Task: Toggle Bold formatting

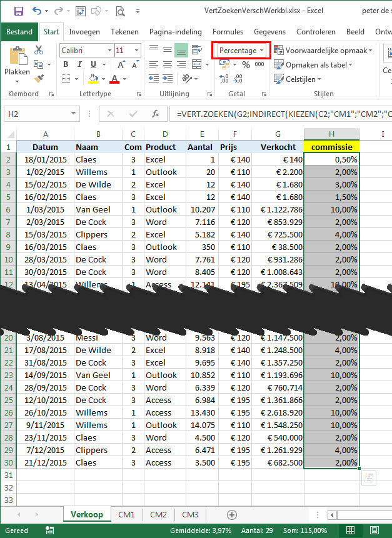Action: [x=66, y=64]
